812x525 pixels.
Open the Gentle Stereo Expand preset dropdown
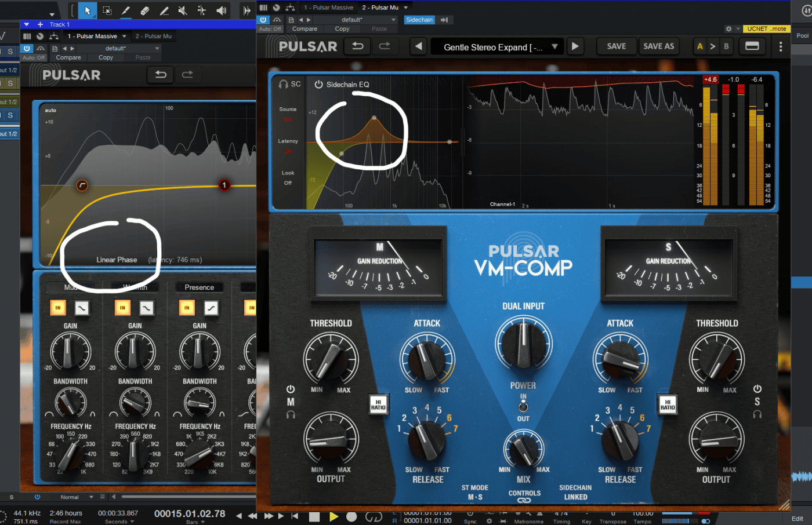point(554,47)
